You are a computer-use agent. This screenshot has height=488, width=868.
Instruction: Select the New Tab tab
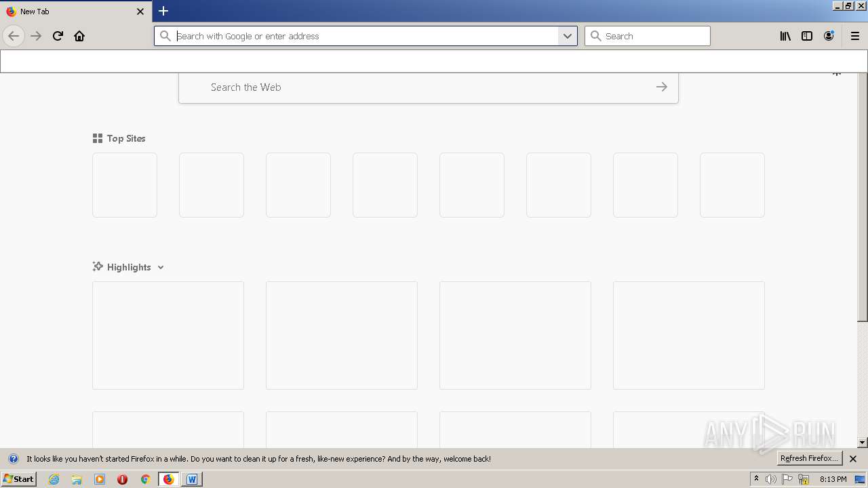pos(76,12)
